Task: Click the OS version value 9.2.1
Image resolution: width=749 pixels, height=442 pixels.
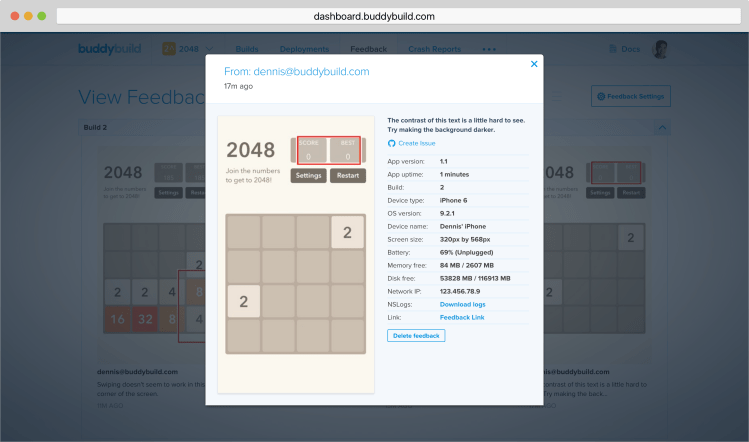Action: coord(447,213)
